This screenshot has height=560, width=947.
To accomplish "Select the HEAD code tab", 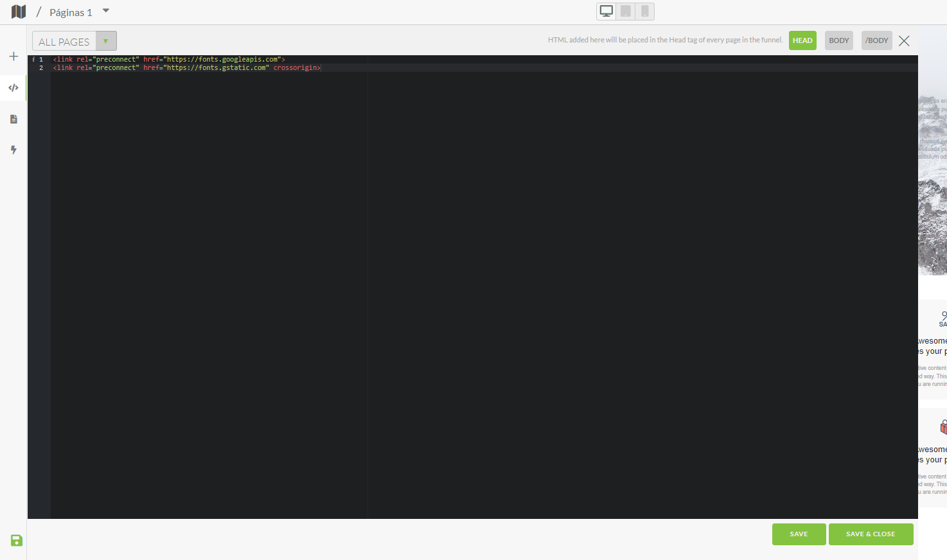I will [x=802, y=40].
